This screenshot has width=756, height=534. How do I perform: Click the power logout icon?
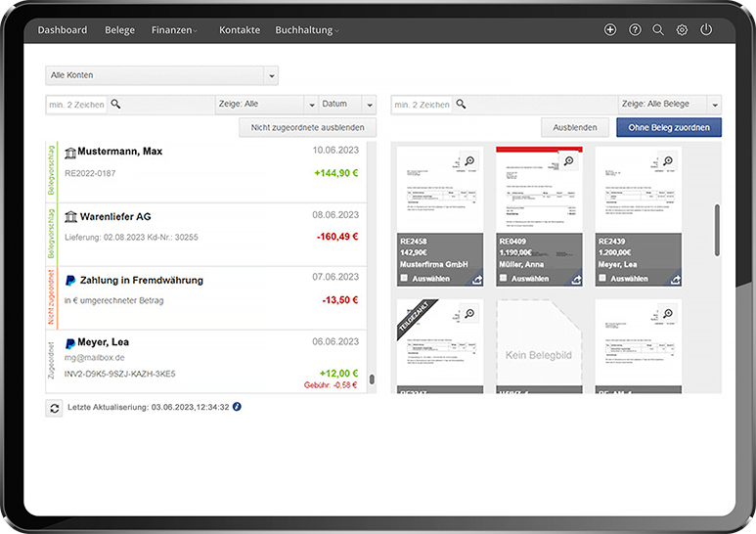click(x=706, y=30)
